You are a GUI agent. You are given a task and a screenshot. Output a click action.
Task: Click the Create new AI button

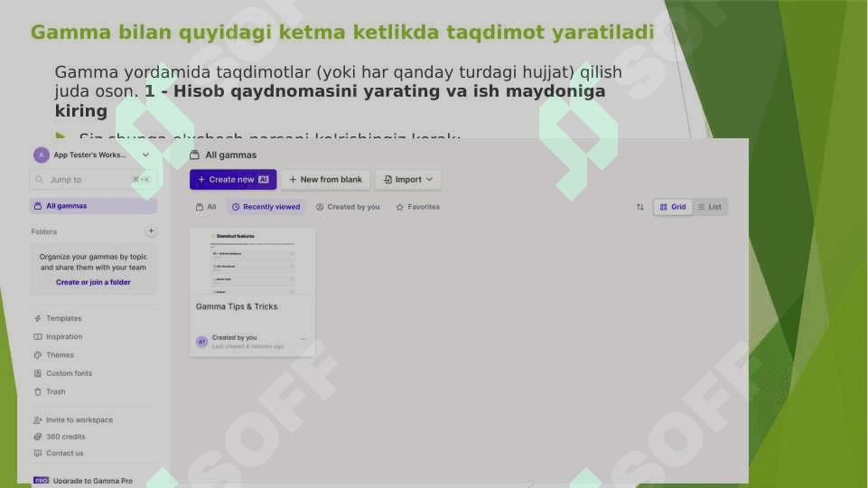coord(233,180)
